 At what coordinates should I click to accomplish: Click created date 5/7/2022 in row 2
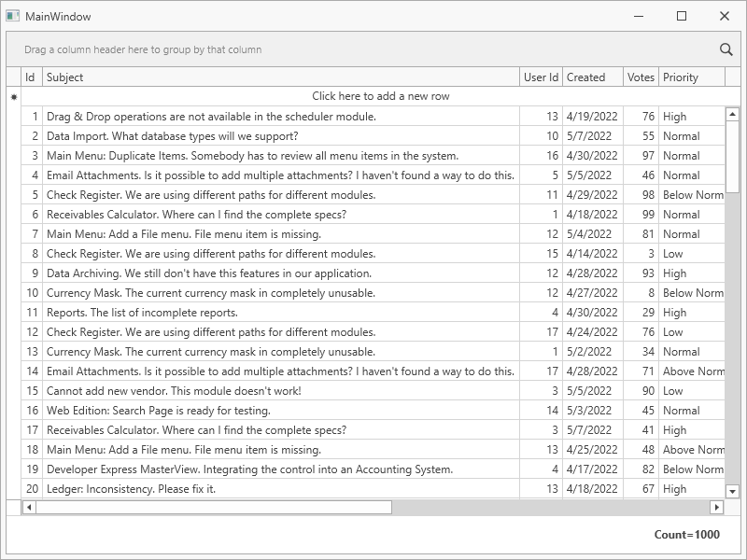click(593, 136)
